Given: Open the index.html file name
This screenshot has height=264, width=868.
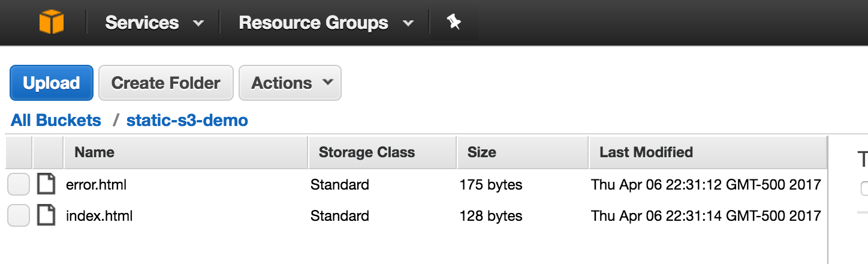Looking at the screenshot, I should click(x=100, y=216).
